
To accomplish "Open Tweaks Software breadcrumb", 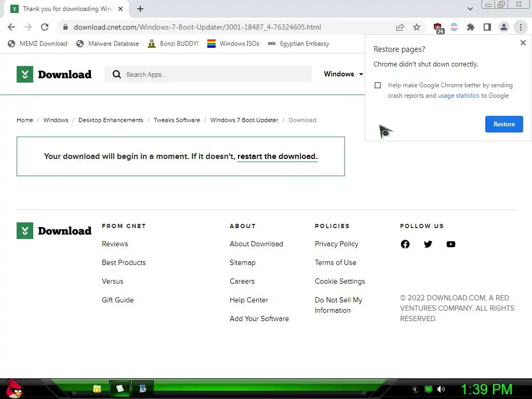I will pos(177,120).
